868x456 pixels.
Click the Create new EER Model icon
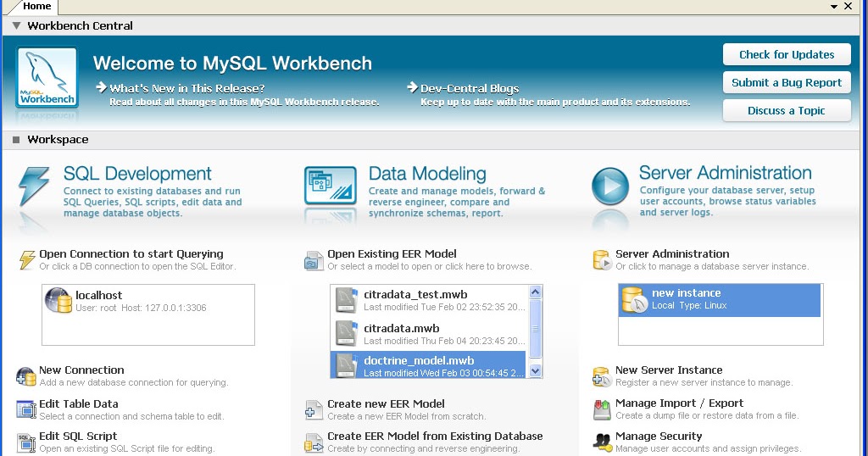pyautogui.click(x=314, y=410)
